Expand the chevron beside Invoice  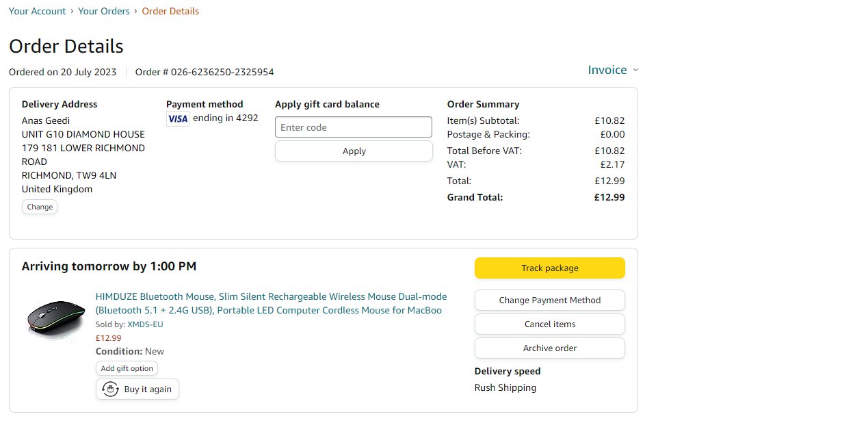pyautogui.click(x=635, y=70)
